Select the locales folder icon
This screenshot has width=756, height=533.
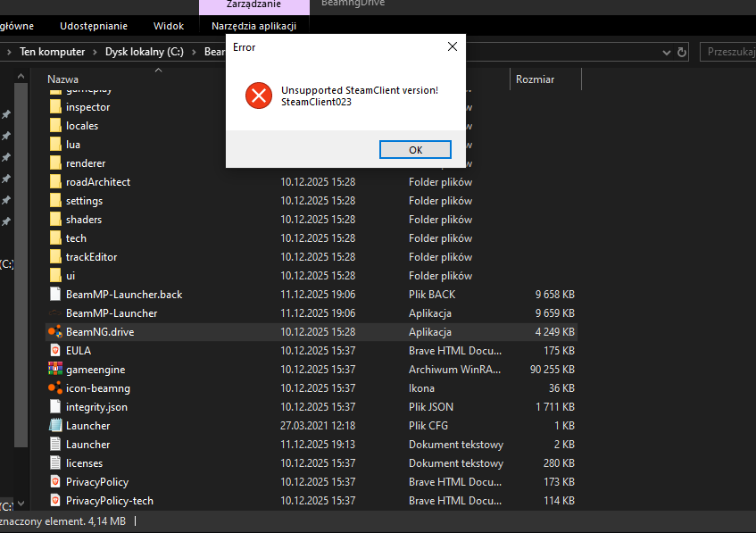pyautogui.click(x=55, y=125)
